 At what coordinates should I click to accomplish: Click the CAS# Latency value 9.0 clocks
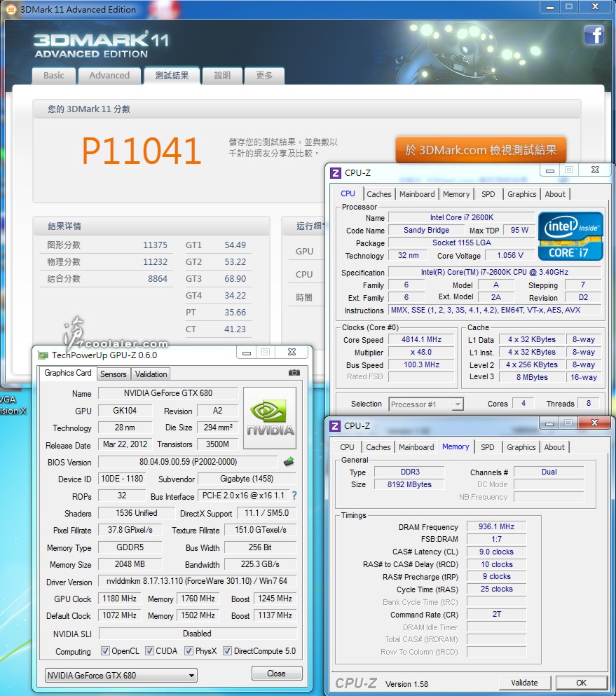[496, 552]
